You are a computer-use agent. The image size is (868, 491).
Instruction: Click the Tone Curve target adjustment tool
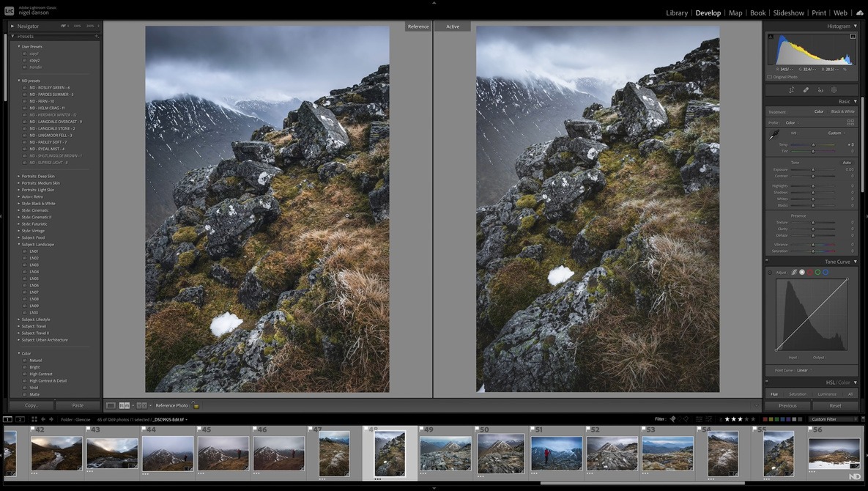coord(770,273)
